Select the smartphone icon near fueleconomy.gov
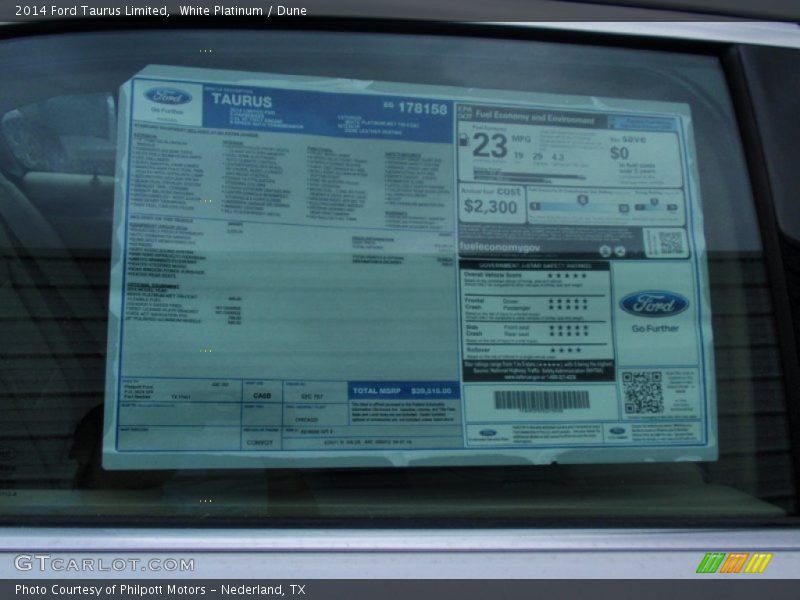Image resolution: width=800 pixels, height=600 pixels. [x=605, y=250]
